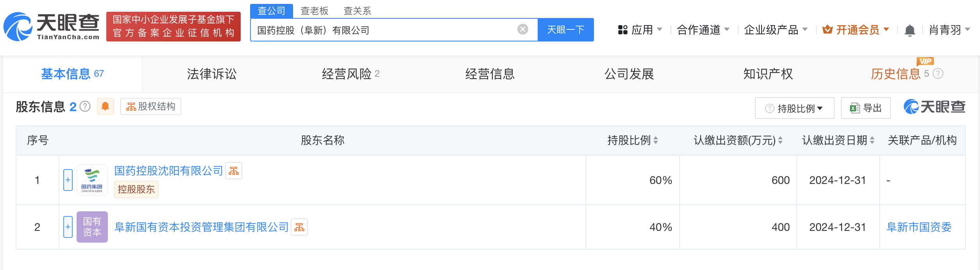
Task: Select the 查老板 search tab
Action: (314, 11)
